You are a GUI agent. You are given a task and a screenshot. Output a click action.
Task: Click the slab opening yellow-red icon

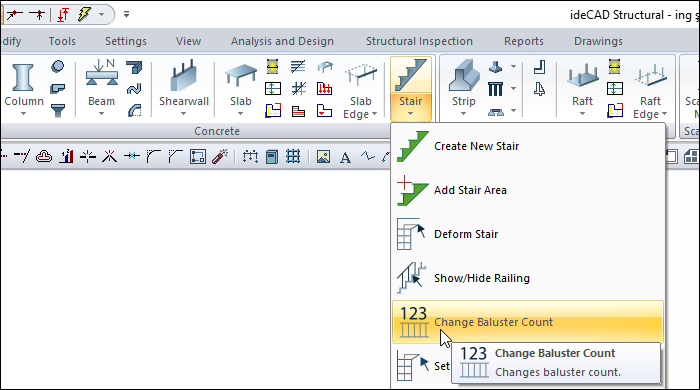click(x=273, y=110)
